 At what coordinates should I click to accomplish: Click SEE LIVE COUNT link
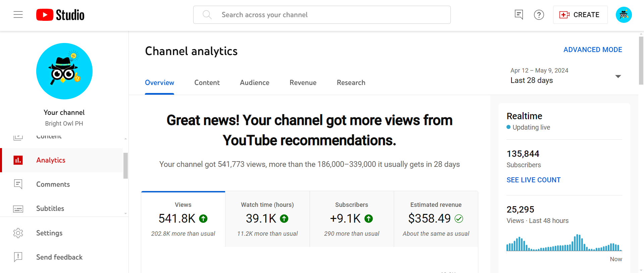coord(533,180)
